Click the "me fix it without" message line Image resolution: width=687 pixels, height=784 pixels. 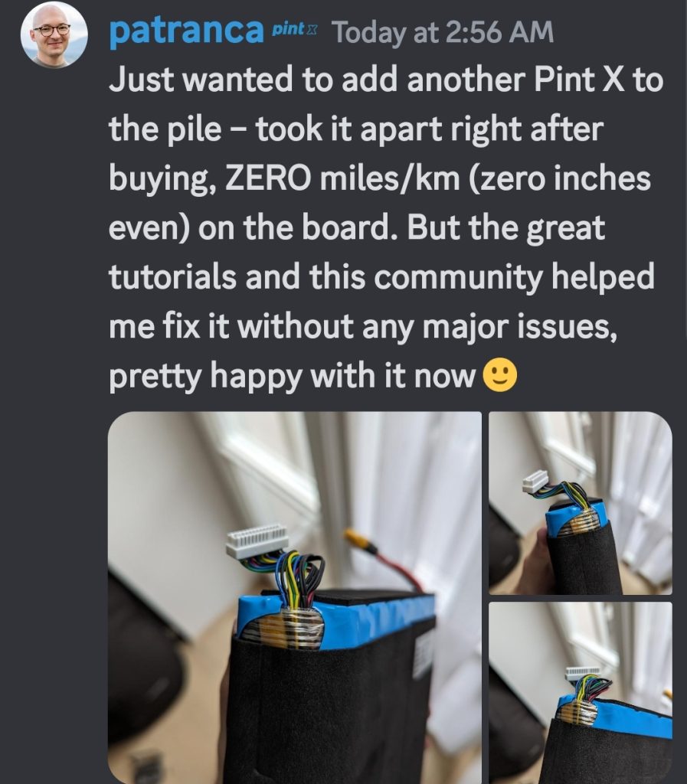pos(362,328)
